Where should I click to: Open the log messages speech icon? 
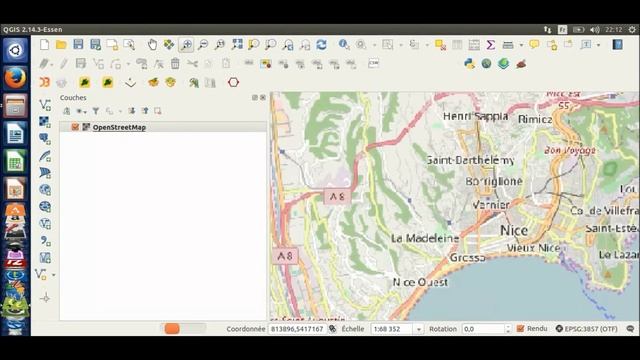[x=630, y=329]
